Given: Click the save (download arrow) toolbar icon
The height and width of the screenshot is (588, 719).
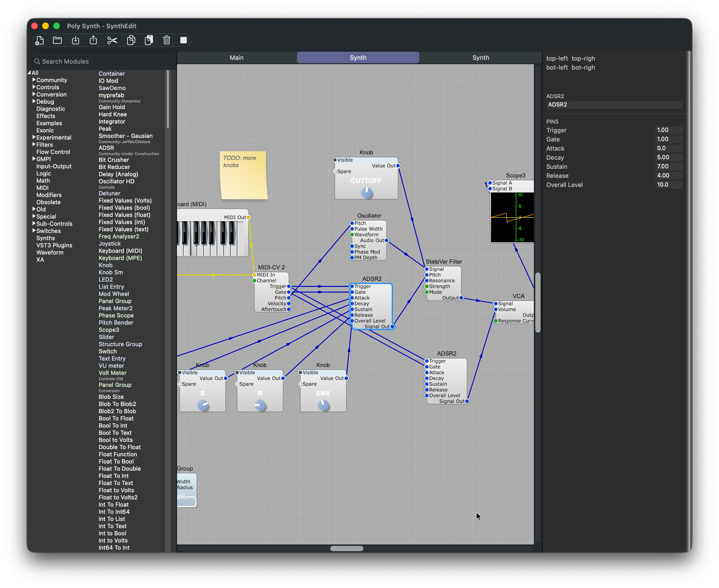Looking at the screenshot, I should point(75,40).
